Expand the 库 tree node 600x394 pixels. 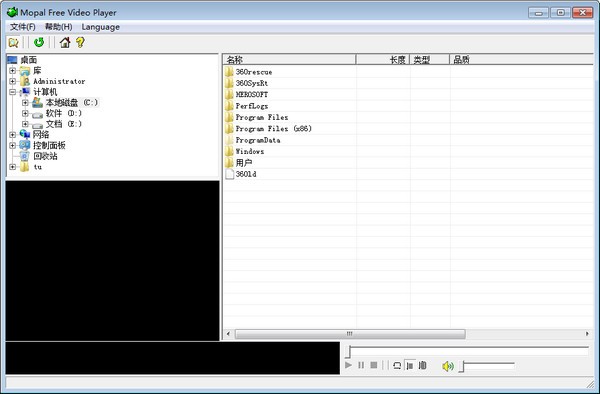12,70
